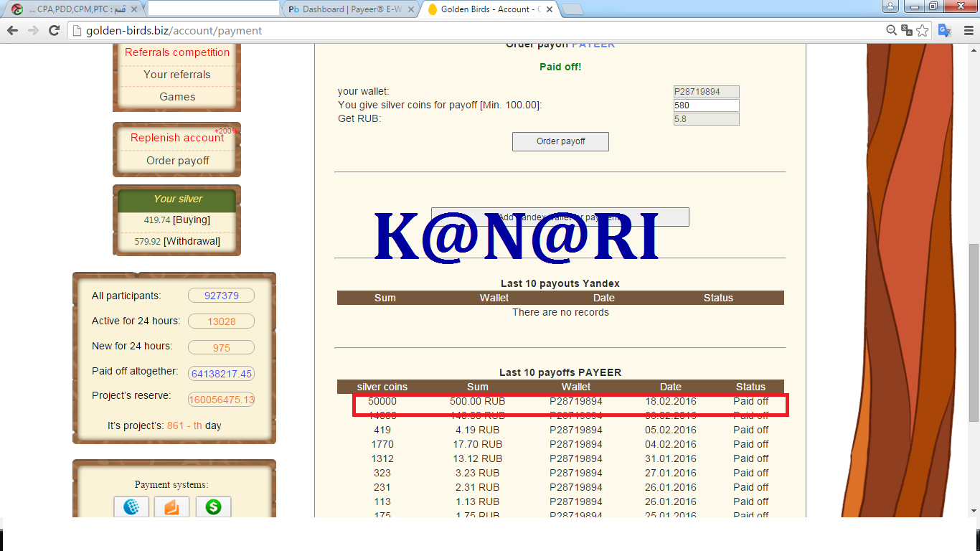Image resolution: width=980 pixels, height=551 pixels.
Task: Close the Golden Birds tab
Action: [549, 9]
